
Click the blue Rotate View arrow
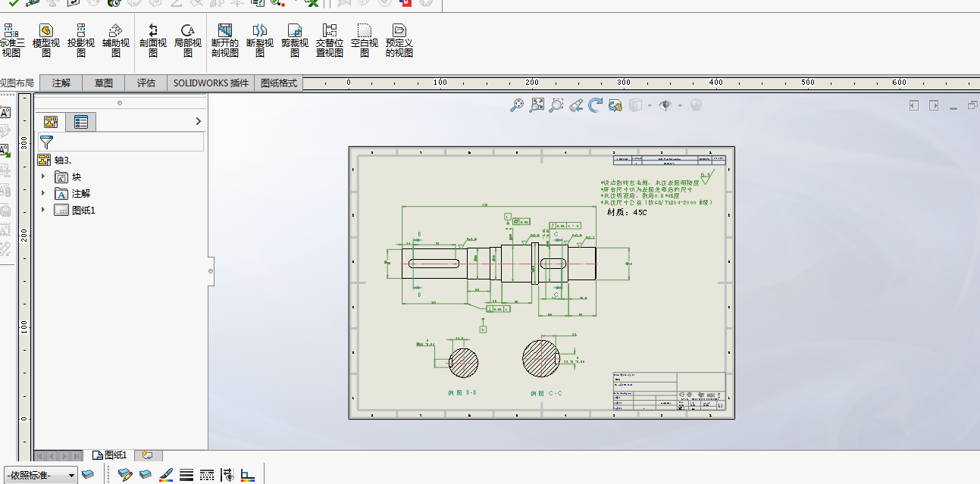[x=596, y=106]
